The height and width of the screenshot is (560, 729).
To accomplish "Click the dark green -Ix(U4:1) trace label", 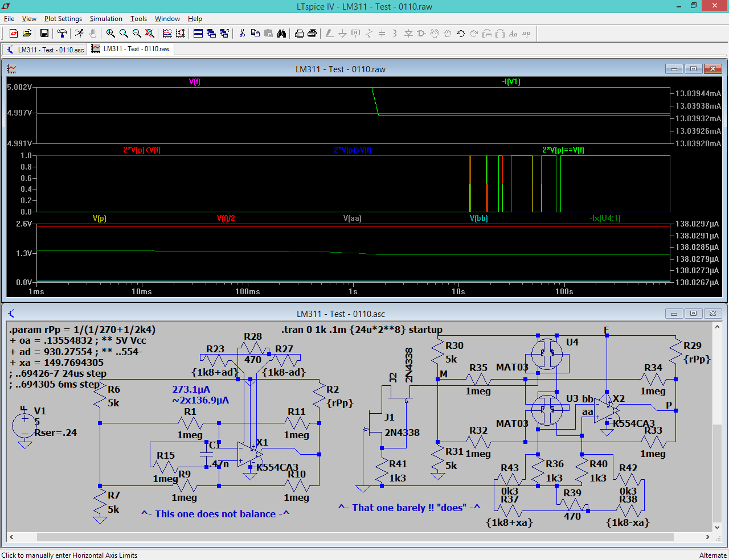I will point(605,219).
